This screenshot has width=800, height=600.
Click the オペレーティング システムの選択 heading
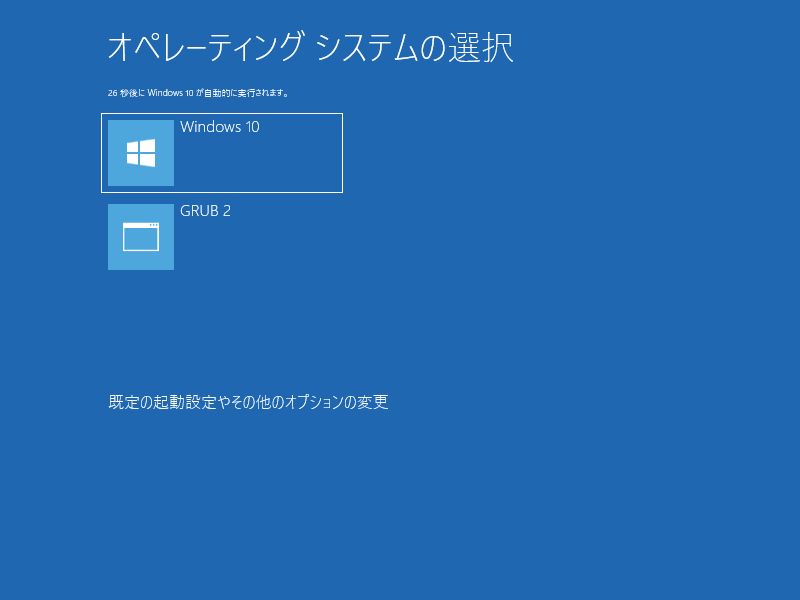(311, 47)
